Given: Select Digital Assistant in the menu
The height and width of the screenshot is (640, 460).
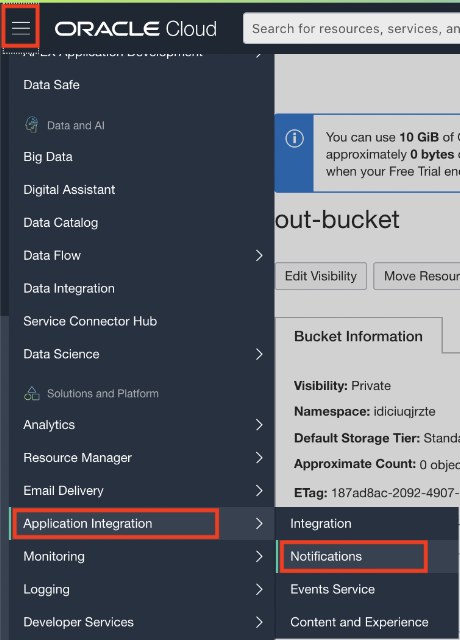Looking at the screenshot, I should pos(69,190).
